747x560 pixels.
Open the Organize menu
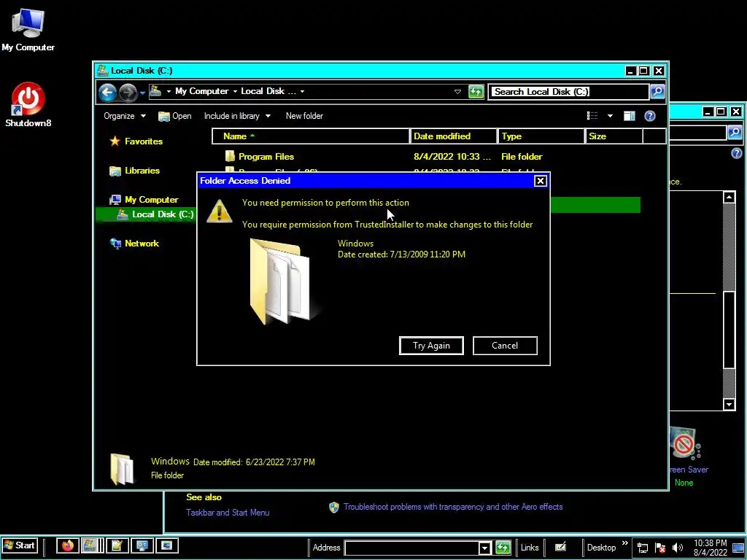tap(125, 116)
